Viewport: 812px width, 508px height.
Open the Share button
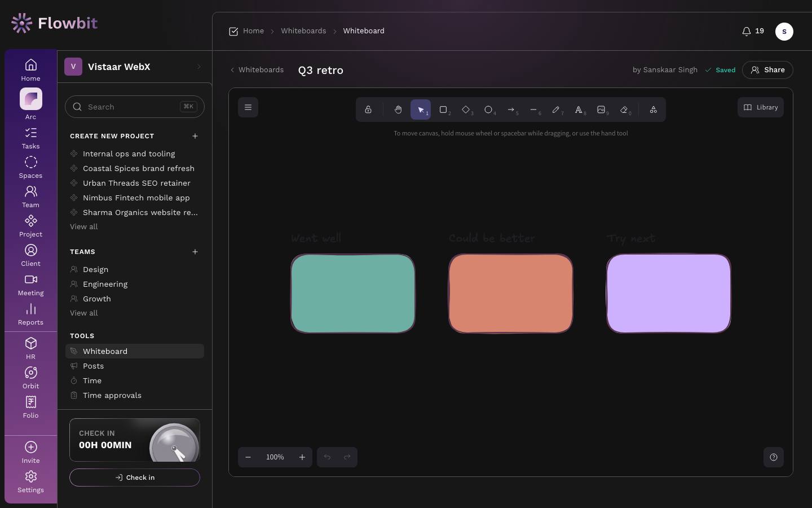coord(767,70)
